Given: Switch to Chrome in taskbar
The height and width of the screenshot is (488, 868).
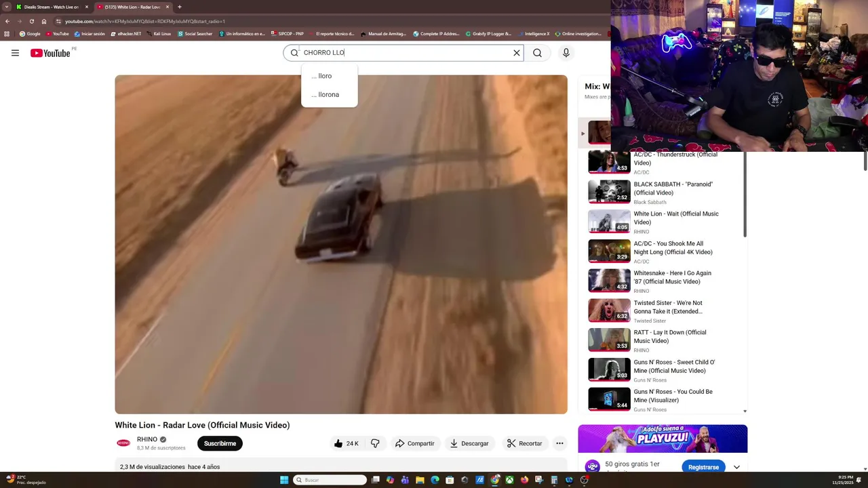Looking at the screenshot, I should pos(494,480).
